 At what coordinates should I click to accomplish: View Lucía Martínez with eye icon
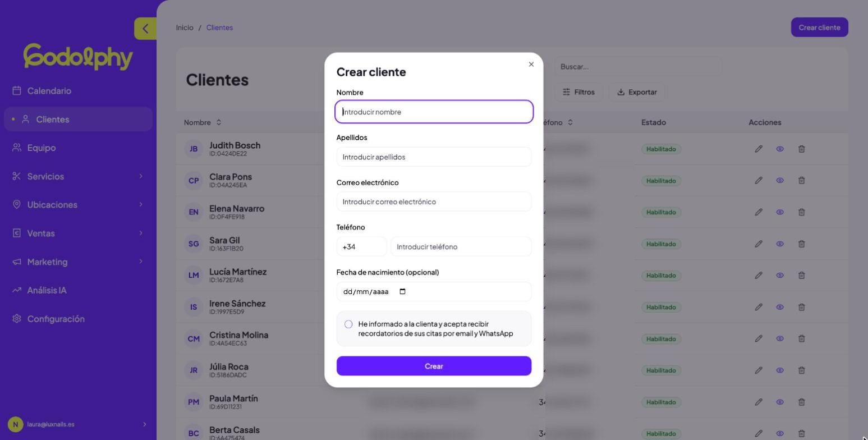[x=780, y=276]
